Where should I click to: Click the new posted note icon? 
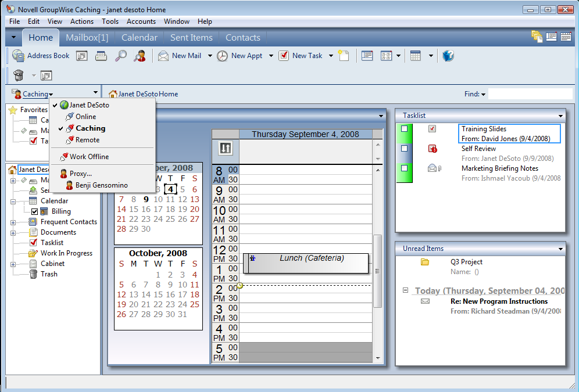pyautogui.click(x=344, y=56)
